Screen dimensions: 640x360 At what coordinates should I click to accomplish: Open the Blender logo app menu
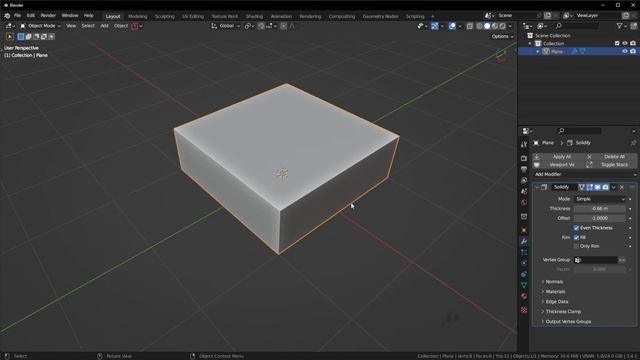7,16
